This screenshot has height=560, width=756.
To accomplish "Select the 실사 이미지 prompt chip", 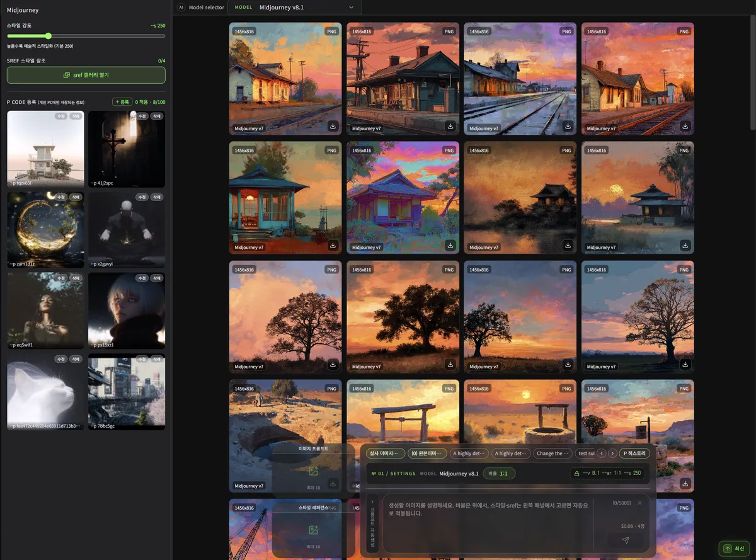I will 384,454.
